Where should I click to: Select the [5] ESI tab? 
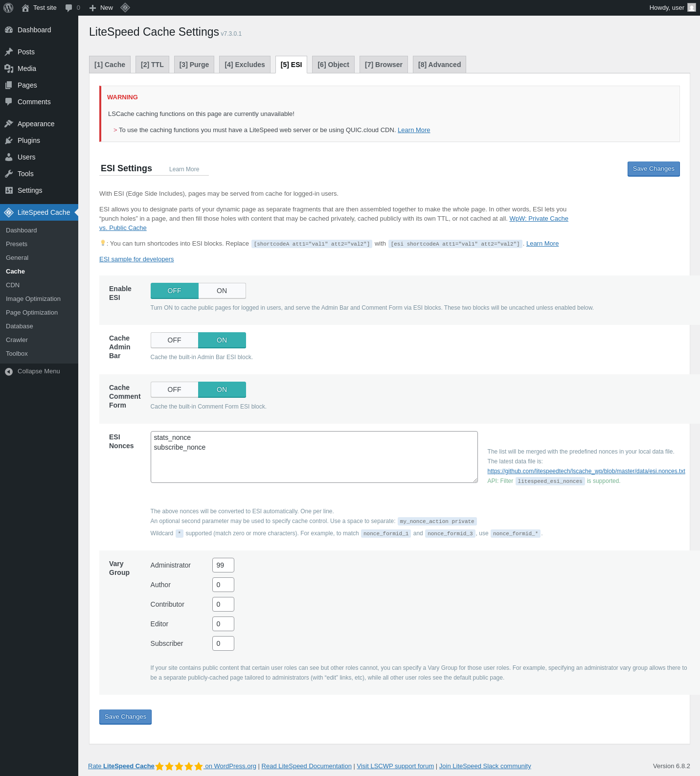click(291, 65)
